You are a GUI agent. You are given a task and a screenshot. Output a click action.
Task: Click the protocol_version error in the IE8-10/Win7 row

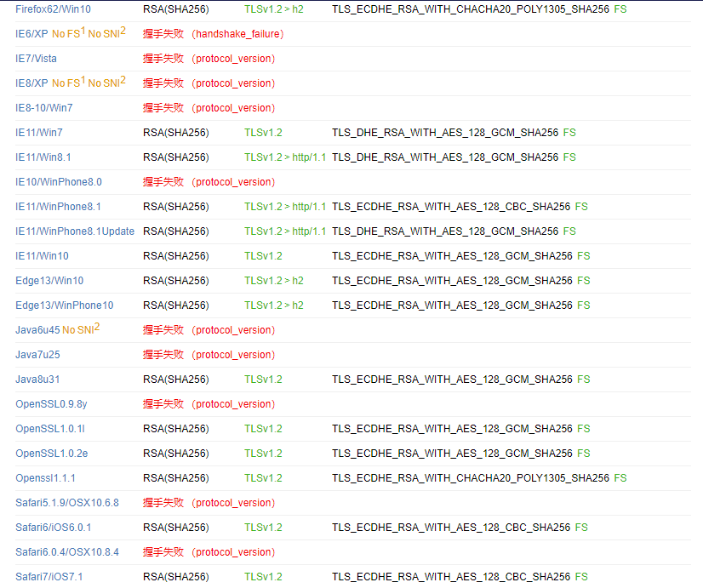pyautogui.click(x=233, y=107)
